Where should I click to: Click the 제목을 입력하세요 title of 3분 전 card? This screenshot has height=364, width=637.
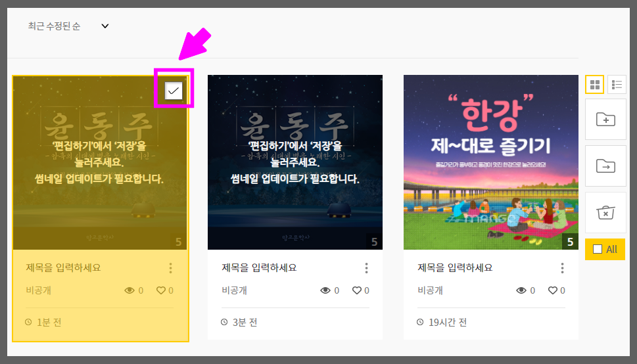pyautogui.click(x=259, y=267)
